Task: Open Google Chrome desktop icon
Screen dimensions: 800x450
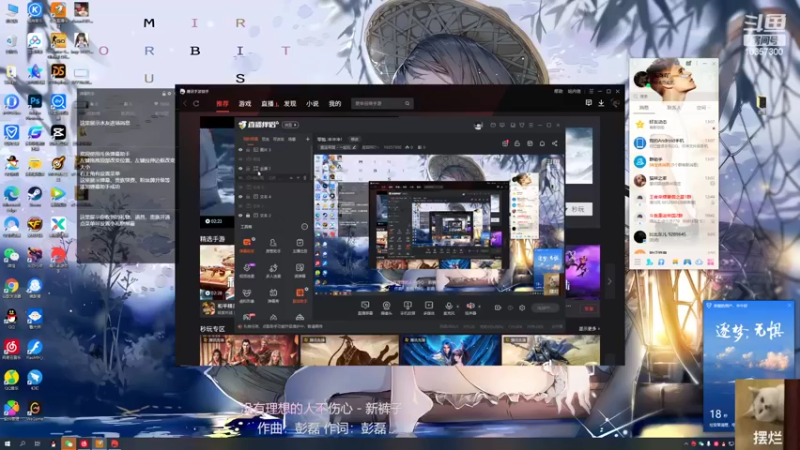Action: click(x=11, y=288)
